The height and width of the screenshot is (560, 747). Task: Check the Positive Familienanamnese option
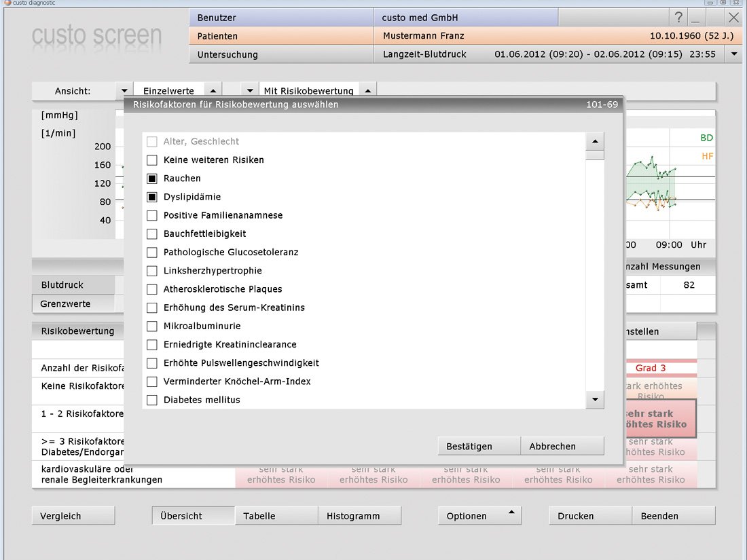[x=152, y=215]
